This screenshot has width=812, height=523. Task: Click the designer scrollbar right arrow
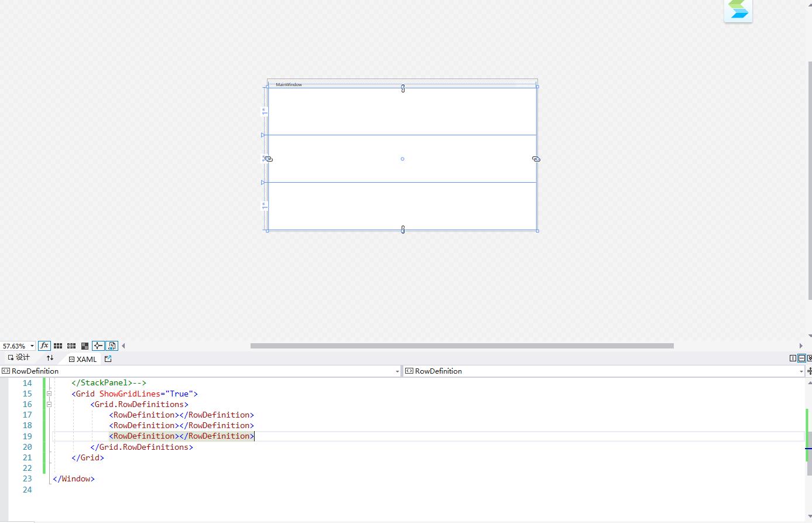pyautogui.click(x=801, y=346)
